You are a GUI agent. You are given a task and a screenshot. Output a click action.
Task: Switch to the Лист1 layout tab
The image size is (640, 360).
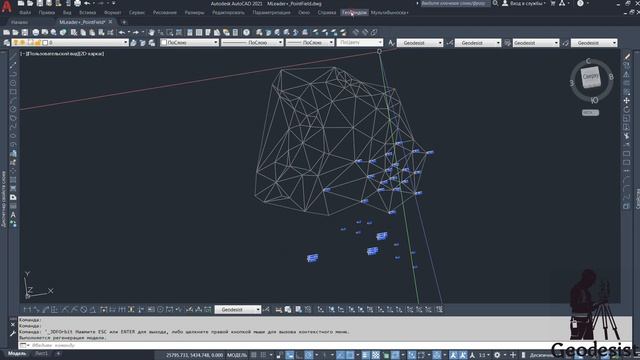pos(41,354)
